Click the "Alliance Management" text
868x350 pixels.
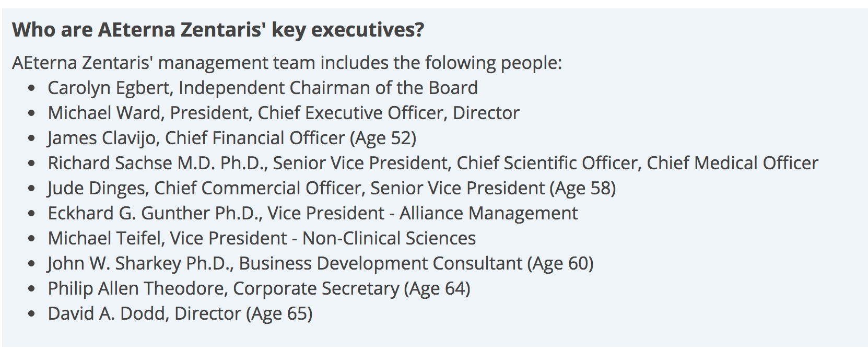pyautogui.click(x=488, y=213)
